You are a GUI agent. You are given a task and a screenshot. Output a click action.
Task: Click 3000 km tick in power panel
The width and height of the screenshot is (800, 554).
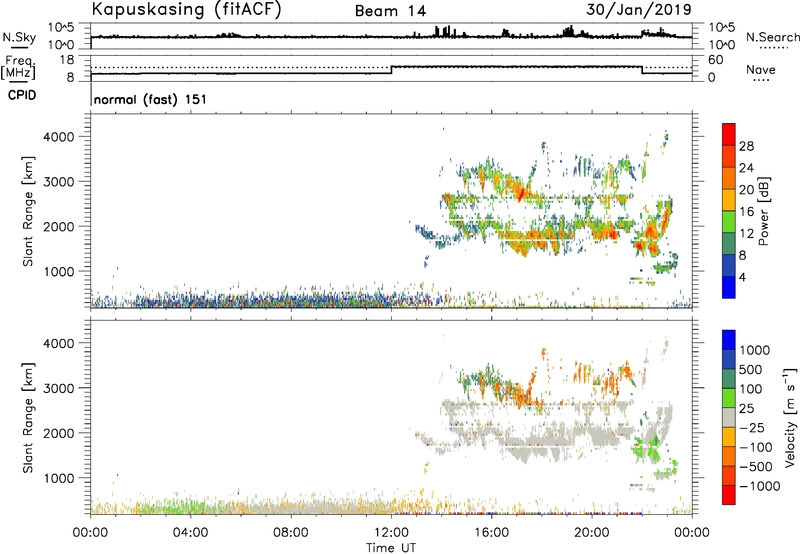tap(59, 182)
